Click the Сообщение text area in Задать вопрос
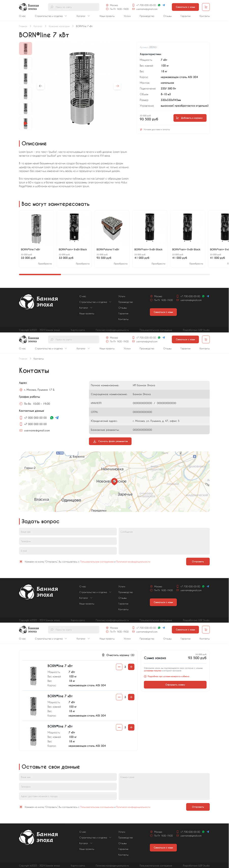The width and height of the screenshot is (229, 868). (164, 541)
